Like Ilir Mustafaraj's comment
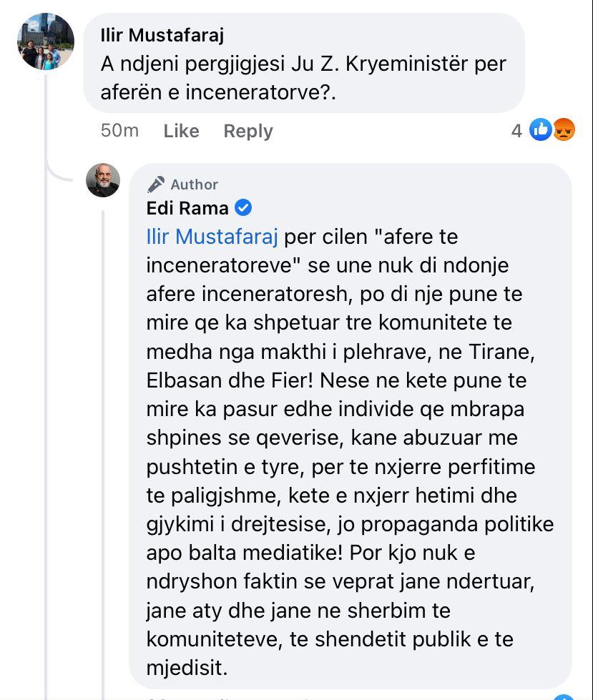The height and width of the screenshot is (700, 593). (x=181, y=131)
